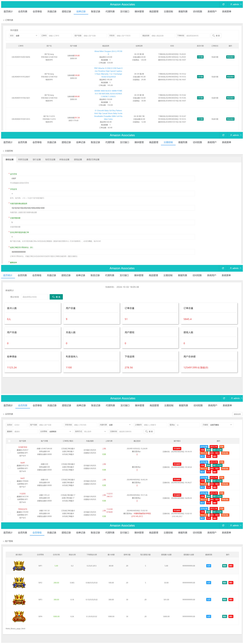Click the VIP4 crown badge image

[19, 616]
